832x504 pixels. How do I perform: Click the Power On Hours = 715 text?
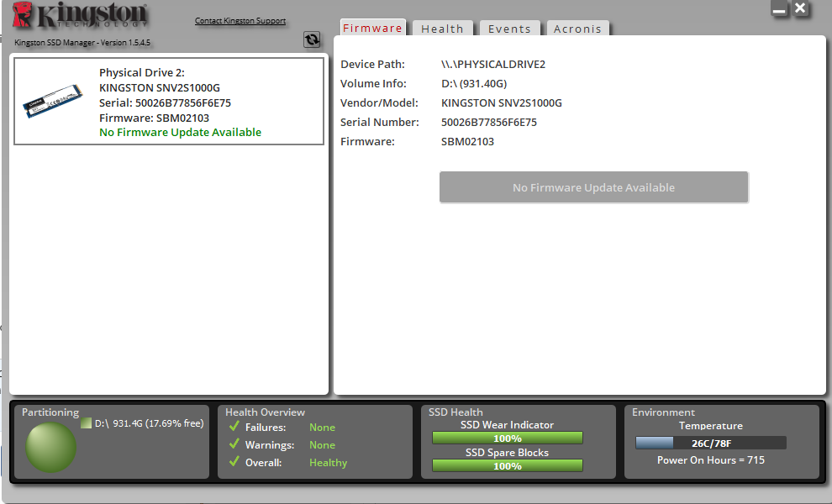[x=711, y=460]
